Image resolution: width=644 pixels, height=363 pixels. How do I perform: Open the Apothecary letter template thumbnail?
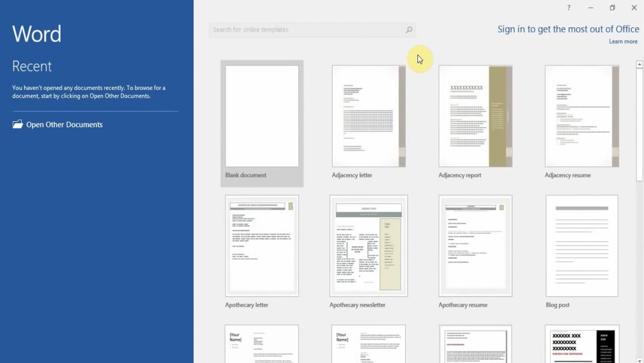coord(262,246)
